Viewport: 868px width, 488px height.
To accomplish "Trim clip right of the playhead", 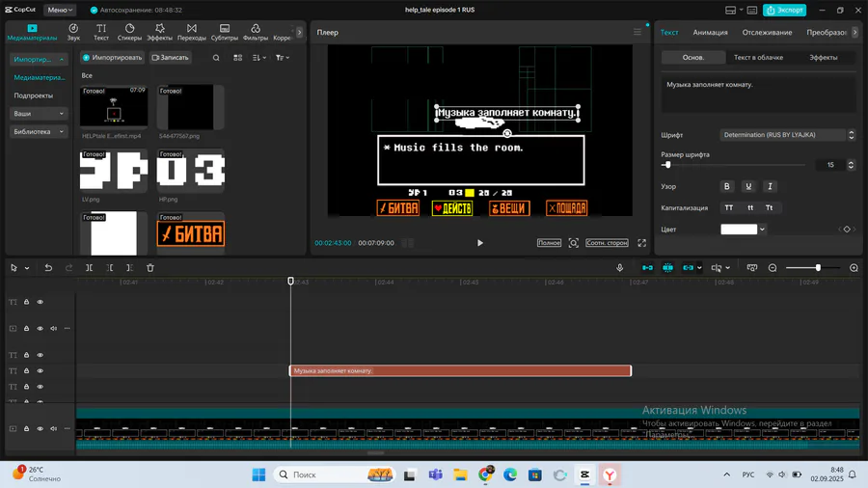I will click(129, 268).
